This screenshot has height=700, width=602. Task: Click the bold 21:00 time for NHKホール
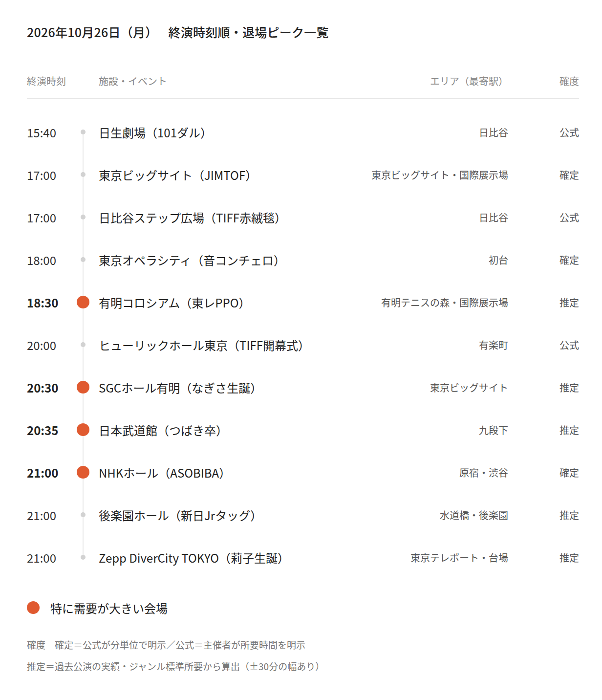(x=43, y=473)
